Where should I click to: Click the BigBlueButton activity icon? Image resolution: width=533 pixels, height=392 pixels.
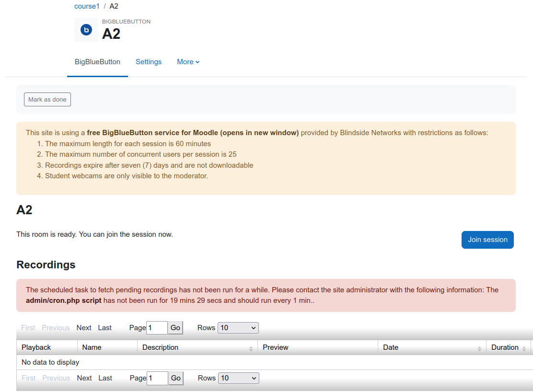pyautogui.click(x=86, y=30)
